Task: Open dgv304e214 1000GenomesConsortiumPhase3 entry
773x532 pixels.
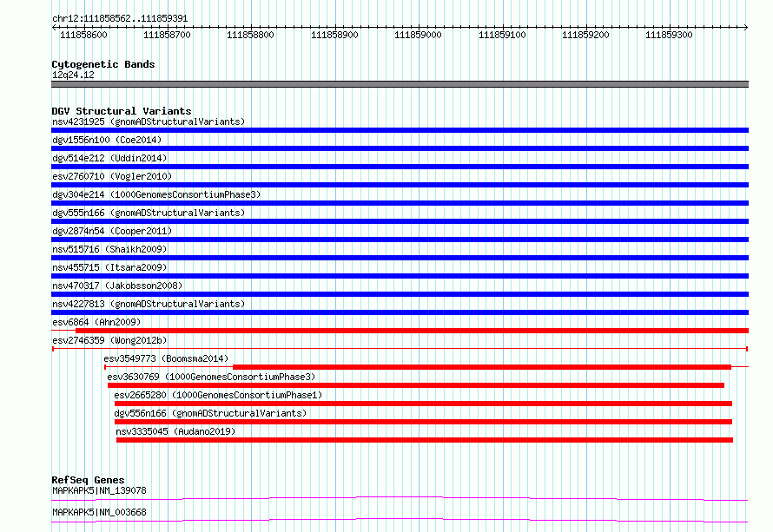Action: 156,194
